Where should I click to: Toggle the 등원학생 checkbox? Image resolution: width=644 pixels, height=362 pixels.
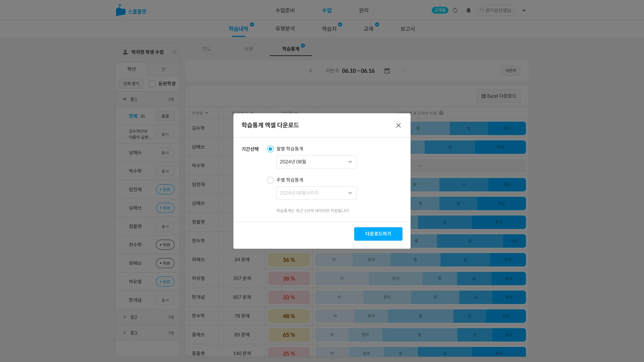(x=152, y=83)
